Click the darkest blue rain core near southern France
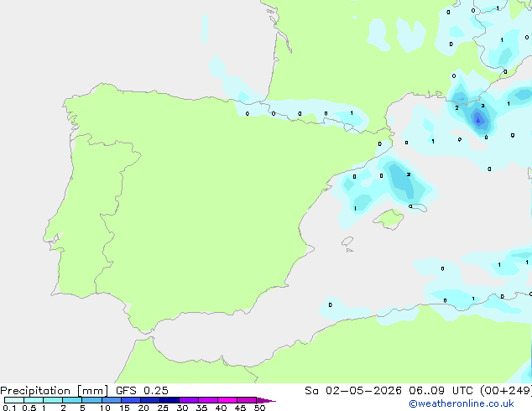Viewport: 532px width, 411px height. point(479,120)
